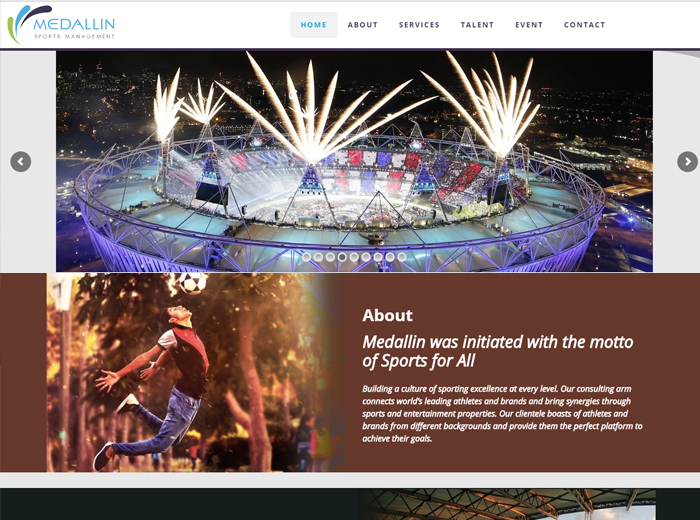
Task: Go to the About menu item
Action: click(x=363, y=25)
